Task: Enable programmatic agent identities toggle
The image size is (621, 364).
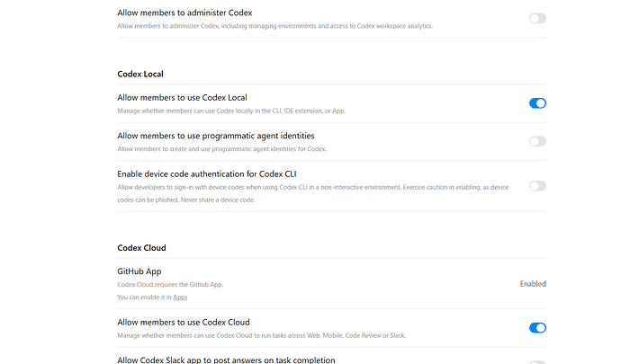Action: (537, 141)
